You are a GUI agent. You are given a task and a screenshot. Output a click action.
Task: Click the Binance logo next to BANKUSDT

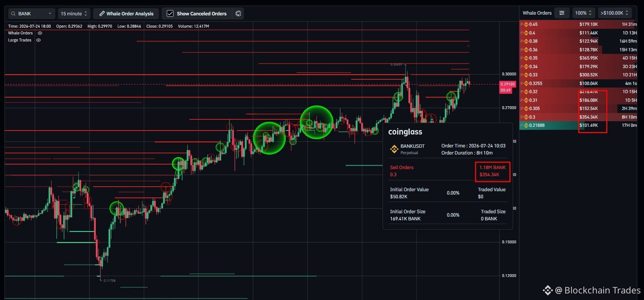point(394,149)
